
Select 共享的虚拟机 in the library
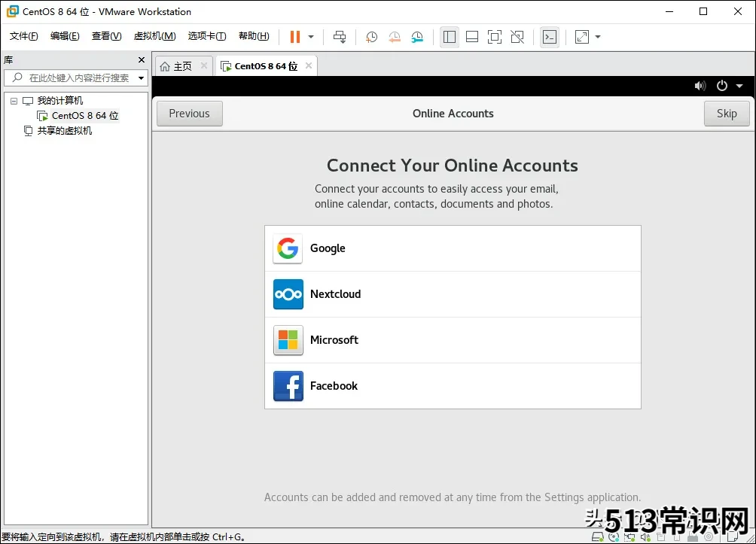pyautogui.click(x=65, y=131)
